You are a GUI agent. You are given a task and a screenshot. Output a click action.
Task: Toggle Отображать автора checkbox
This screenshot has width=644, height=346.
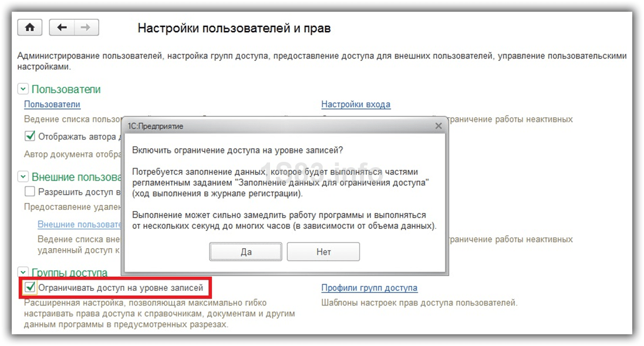30,136
